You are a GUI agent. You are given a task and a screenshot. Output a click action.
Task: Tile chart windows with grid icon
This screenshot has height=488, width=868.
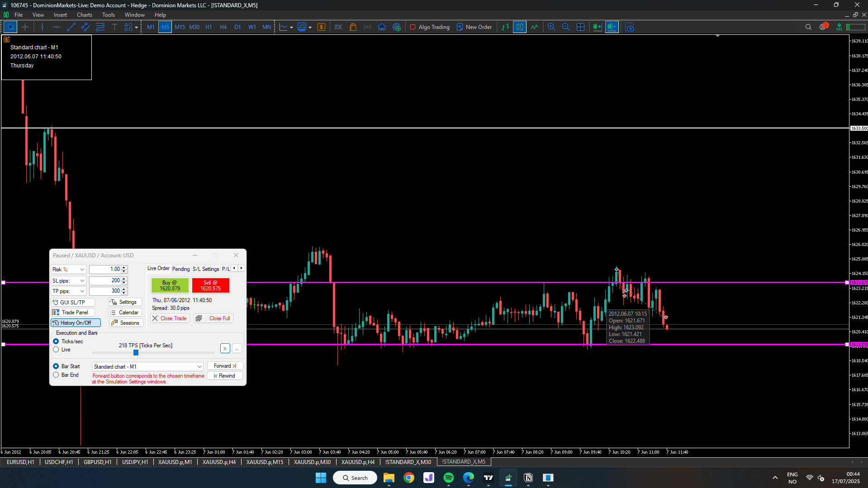coord(580,27)
